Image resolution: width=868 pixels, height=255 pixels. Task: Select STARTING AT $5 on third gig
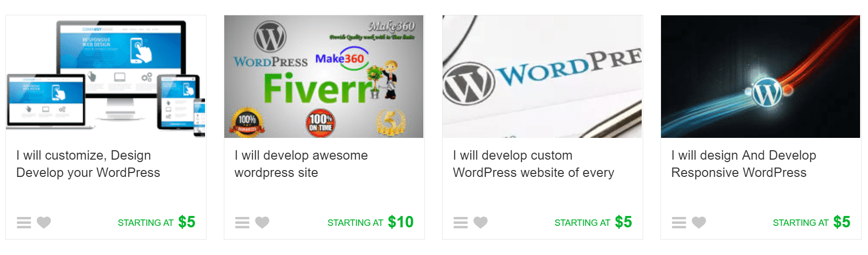click(593, 222)
